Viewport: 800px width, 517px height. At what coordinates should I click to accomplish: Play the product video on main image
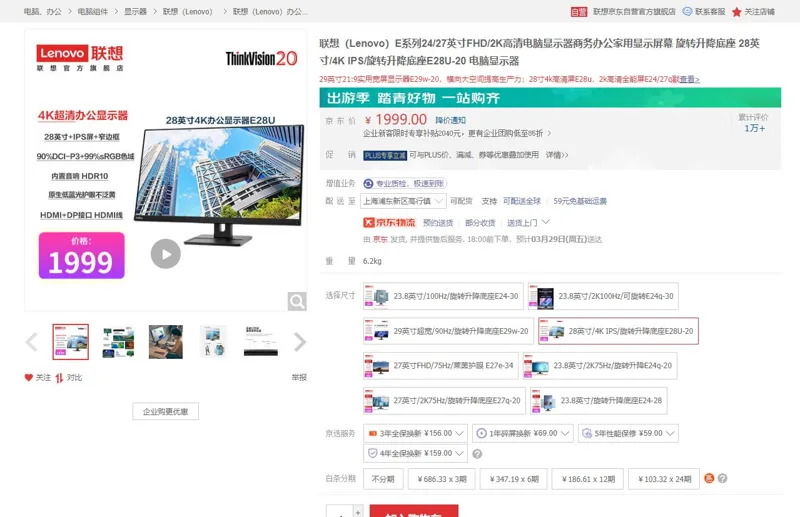point(166,254)
